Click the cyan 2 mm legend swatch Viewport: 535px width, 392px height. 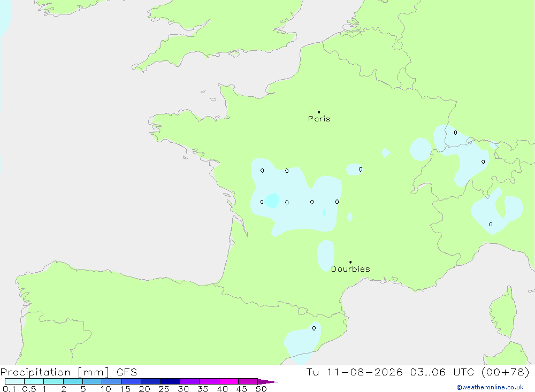pyautogui.click(x=73, y=381)
